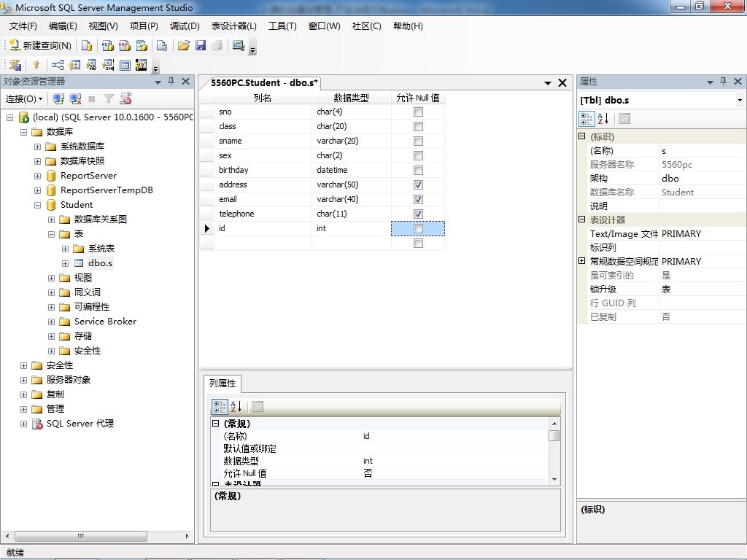
Task: Open the Activity Monitor toolbar icon
Action: pos(239,45)
